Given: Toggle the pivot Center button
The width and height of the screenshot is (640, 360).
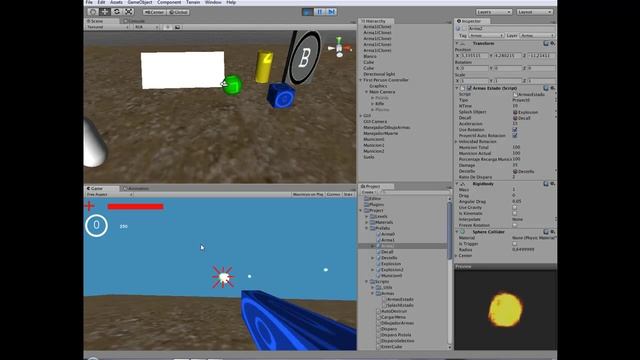Looking at the screenshot, I should (x=154, y=12).
